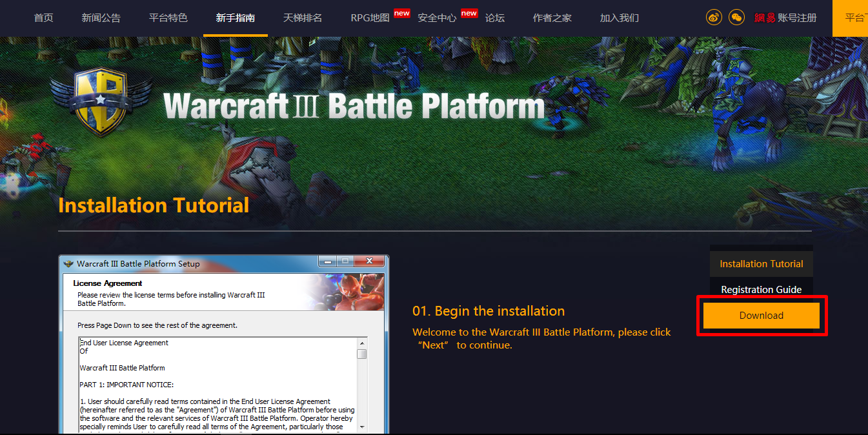Open Registration Guide in side menu
The height and width of the screenshot is (435, 868).
point(762,289)
